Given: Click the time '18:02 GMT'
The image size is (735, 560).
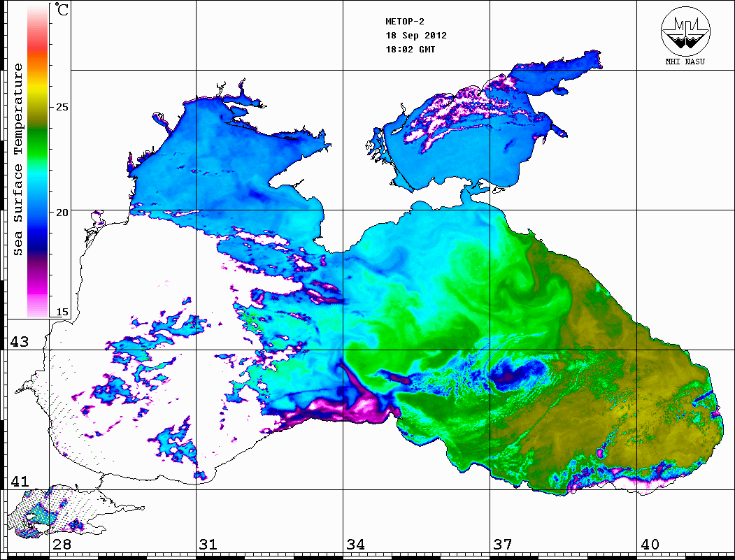Looking at the screenshot, I should point(411,50).
